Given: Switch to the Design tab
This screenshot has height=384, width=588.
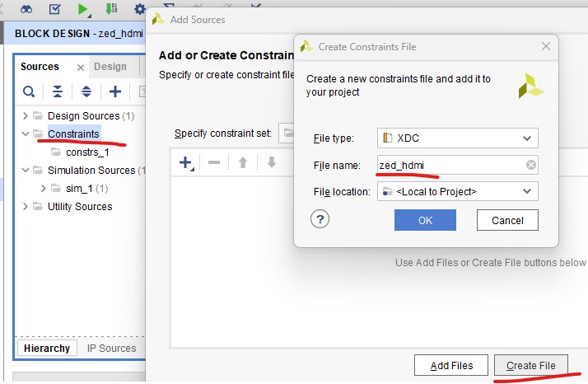Looking at the screenshot, I should pyautogui.click(x=110, y=67).
